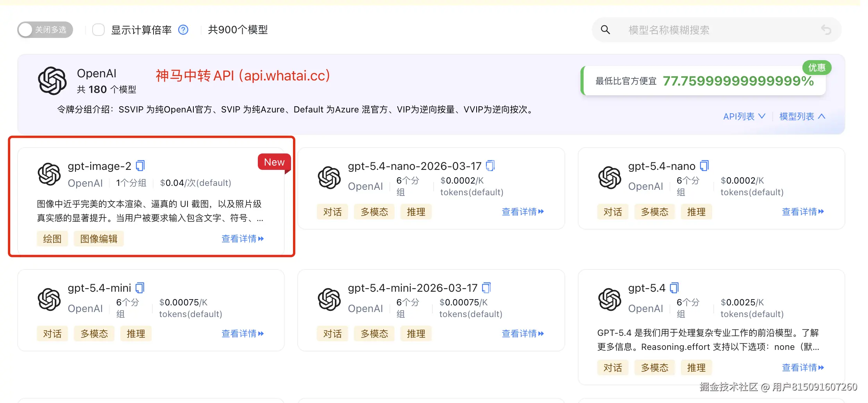868x403 pixels.
Task: Click the reset arrow in search box
Action: [826, 30]
